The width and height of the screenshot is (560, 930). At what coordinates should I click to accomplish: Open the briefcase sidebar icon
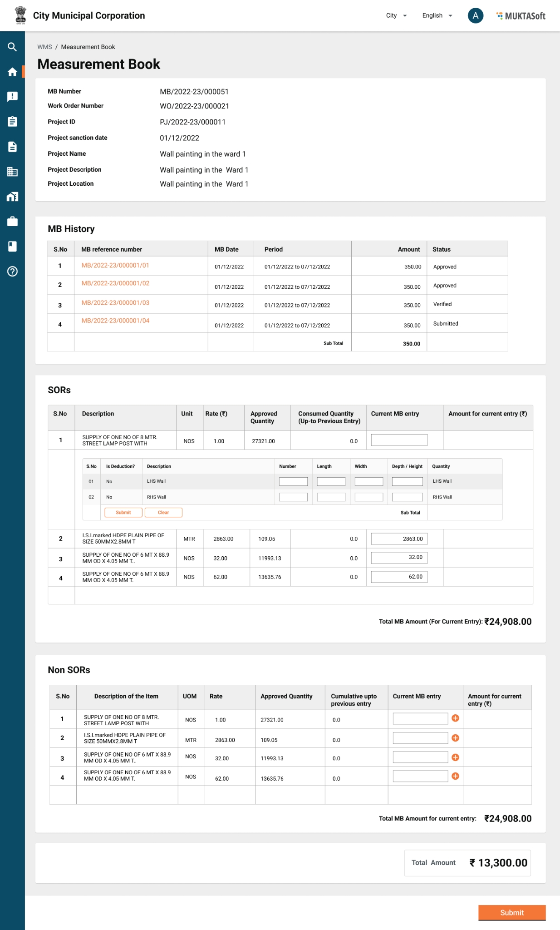pos(12,222)
